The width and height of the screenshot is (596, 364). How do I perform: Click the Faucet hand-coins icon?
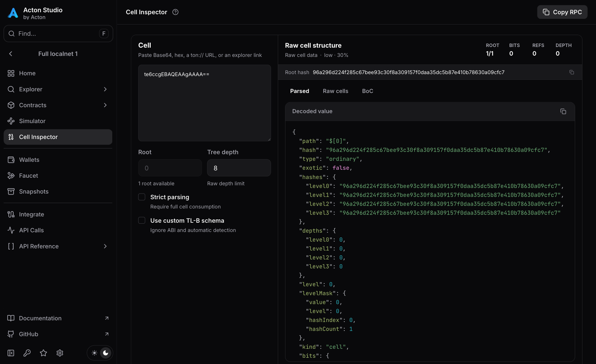(x=11, y=175)
